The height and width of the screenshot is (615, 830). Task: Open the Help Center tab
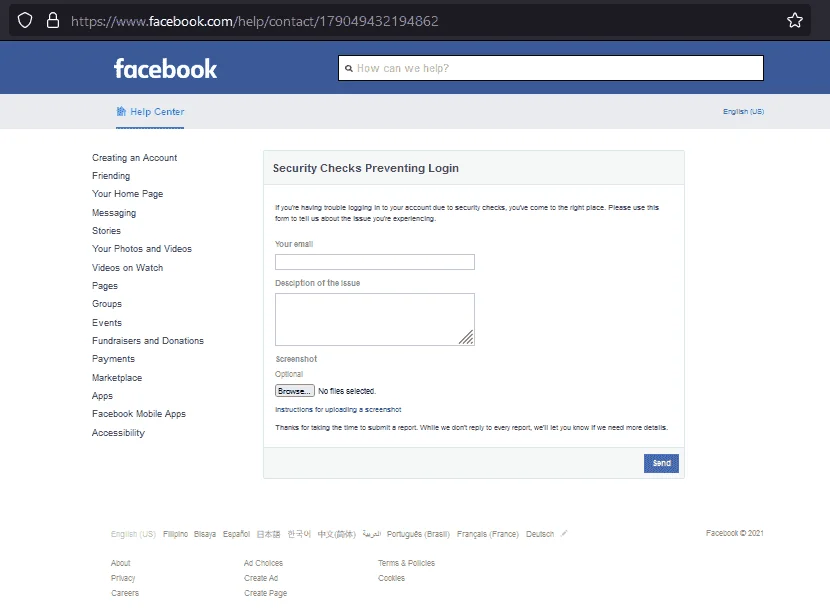click(150, 112)
